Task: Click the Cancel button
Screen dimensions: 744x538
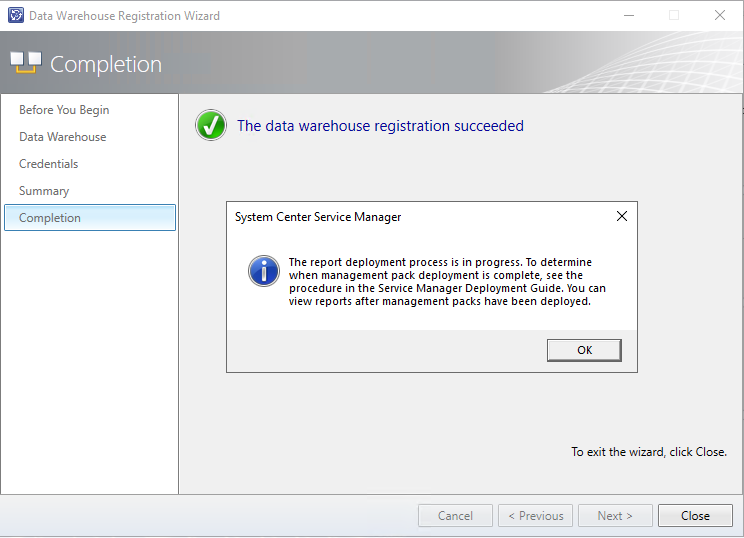Action: coord(455,516)
